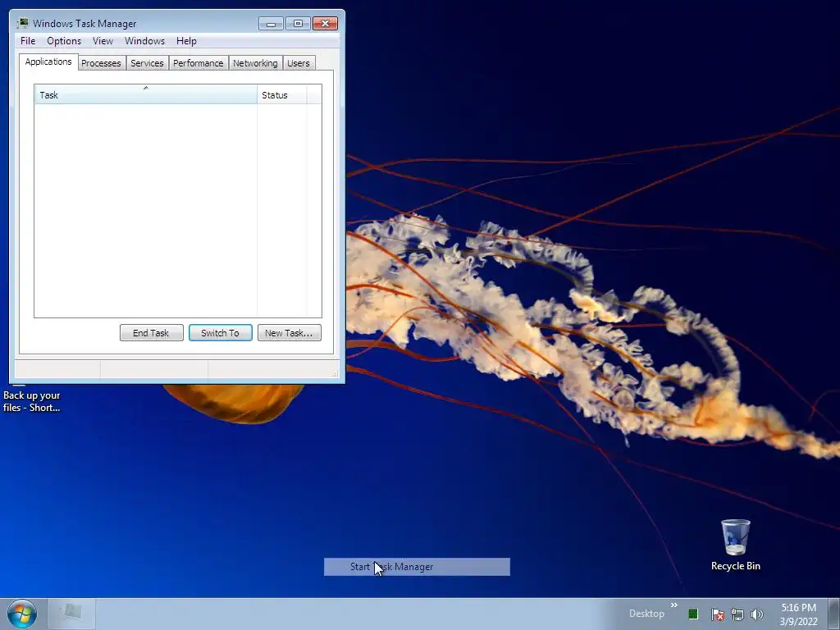840x630 pixels.
Task: Click the Show desktop strip
Action: point(833,614)
